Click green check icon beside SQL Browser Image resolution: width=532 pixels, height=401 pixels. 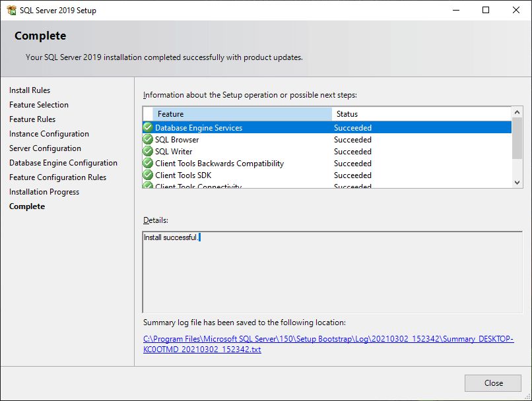[x=148, y=139]
